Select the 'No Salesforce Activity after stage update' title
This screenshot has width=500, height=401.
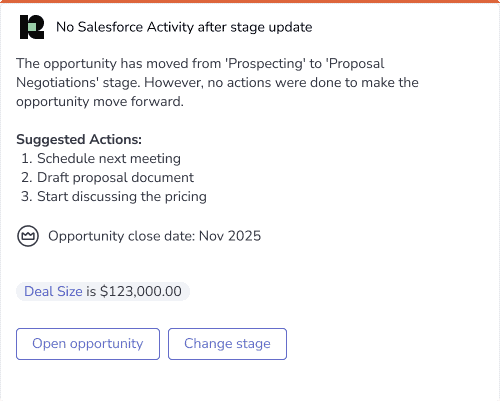[184, 27]
